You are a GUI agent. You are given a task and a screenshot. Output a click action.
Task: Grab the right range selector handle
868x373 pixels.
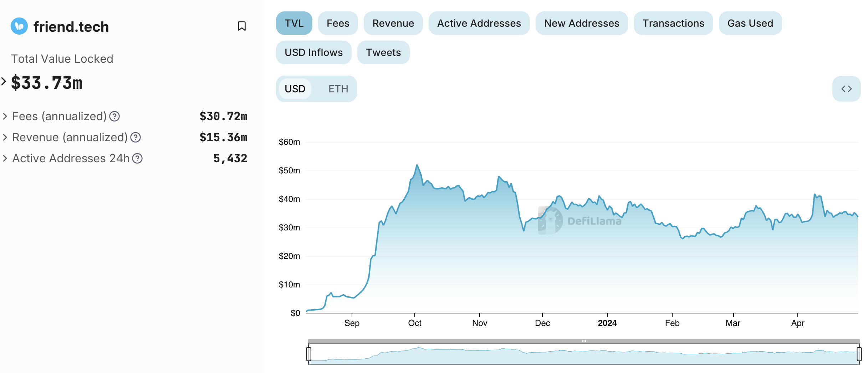pyautogui.click(x=859, y=354)
